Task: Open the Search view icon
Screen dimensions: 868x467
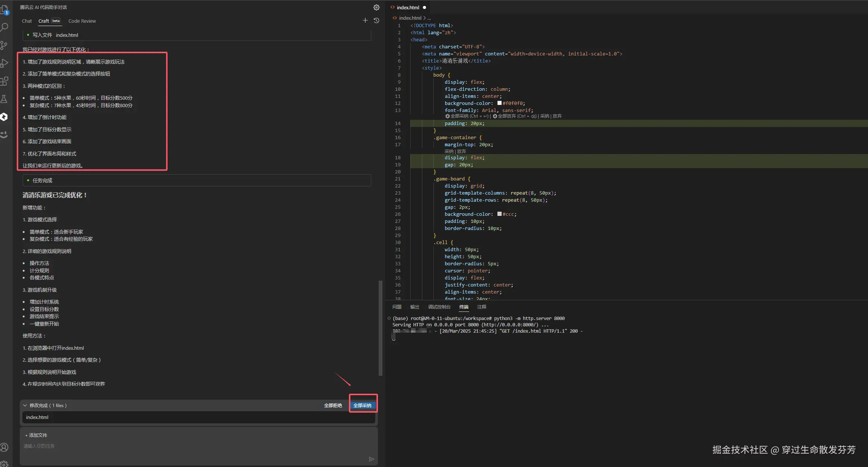Action: tap(4, 27)
